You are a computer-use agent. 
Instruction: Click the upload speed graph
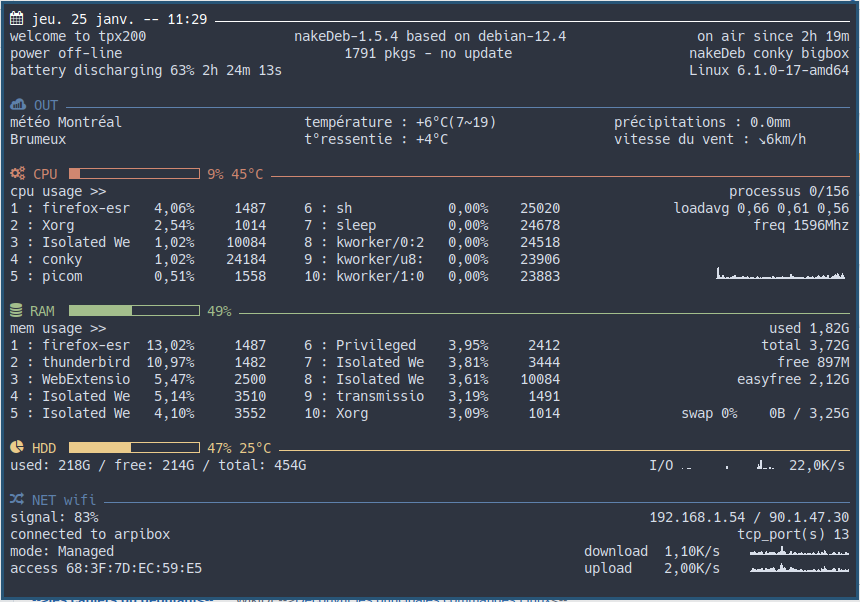798,568
